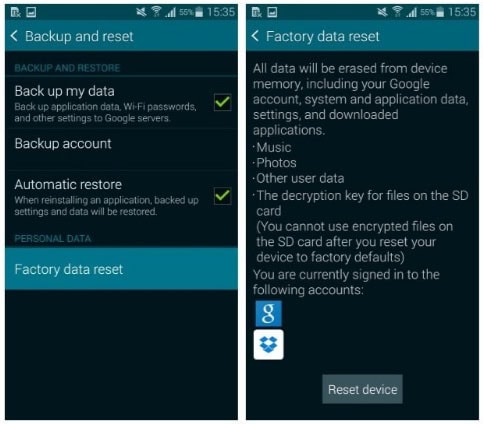Image resolution: width=483 pixels, height=424 pixels.
Task: Go back from Backup and reset screen
Action: click(14, 36)
